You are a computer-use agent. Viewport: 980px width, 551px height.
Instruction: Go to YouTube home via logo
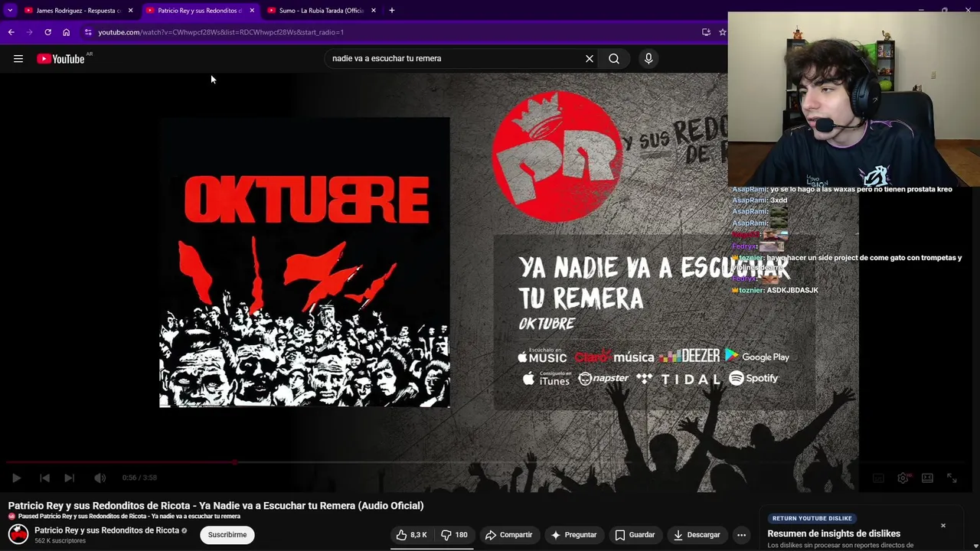click(x=60, y=59)
